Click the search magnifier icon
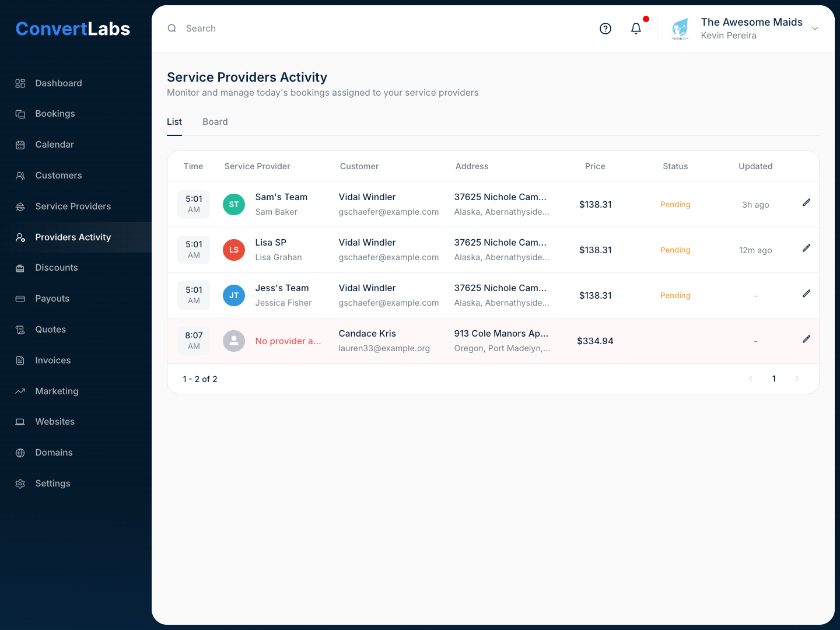The width and height of the screenshot is (840, 630). pyautogui.click(x=172, y=29)
